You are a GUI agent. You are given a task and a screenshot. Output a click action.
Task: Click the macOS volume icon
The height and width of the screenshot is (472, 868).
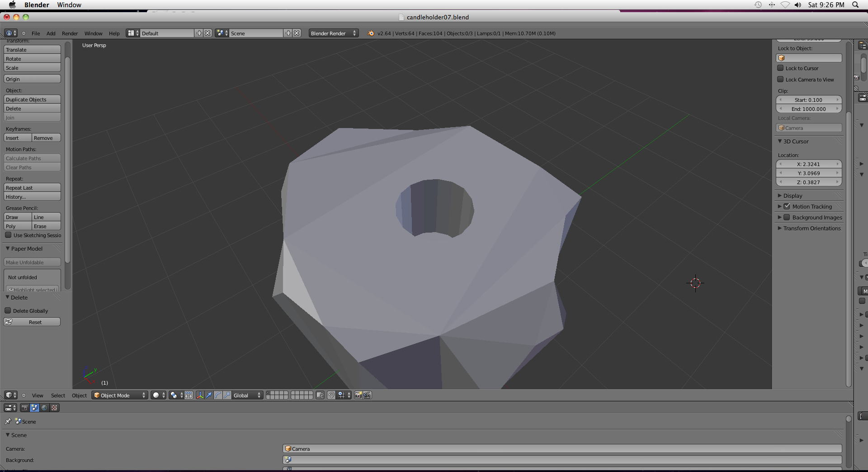(x=798, y=5)
